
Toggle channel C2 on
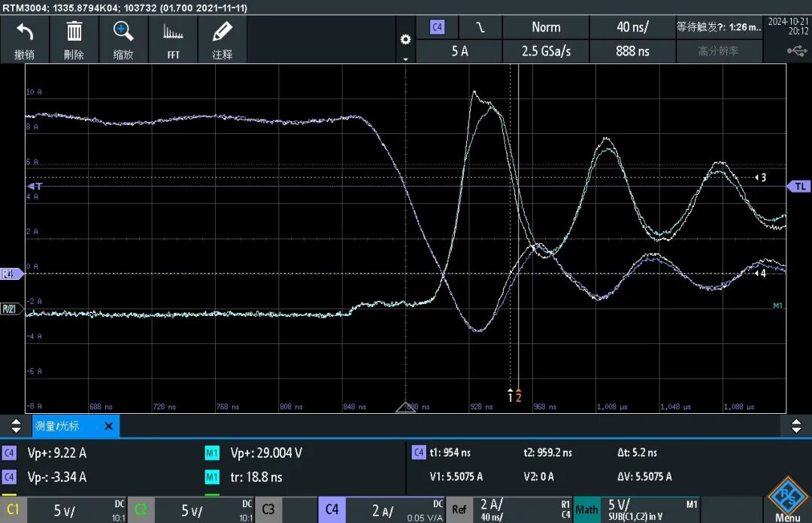[141, 509]
